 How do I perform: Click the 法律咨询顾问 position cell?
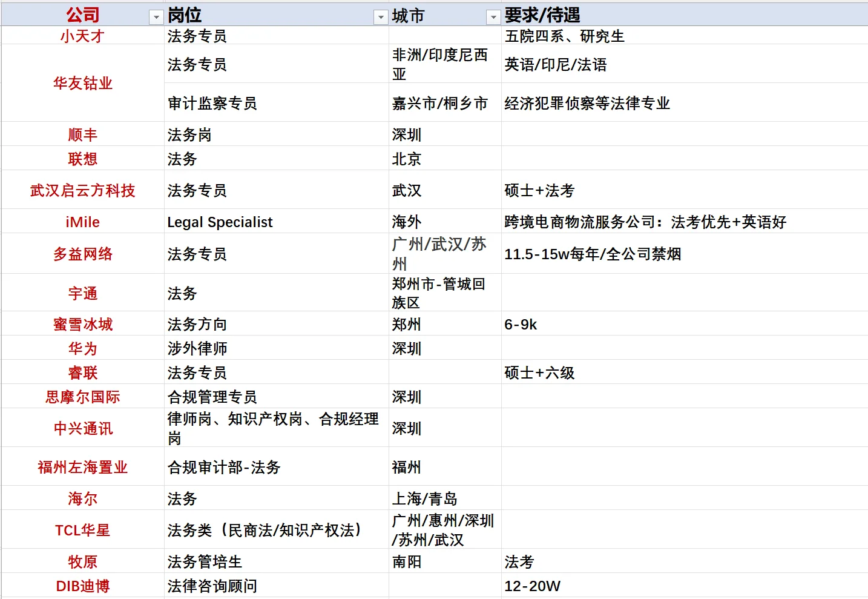coord(277,586)
